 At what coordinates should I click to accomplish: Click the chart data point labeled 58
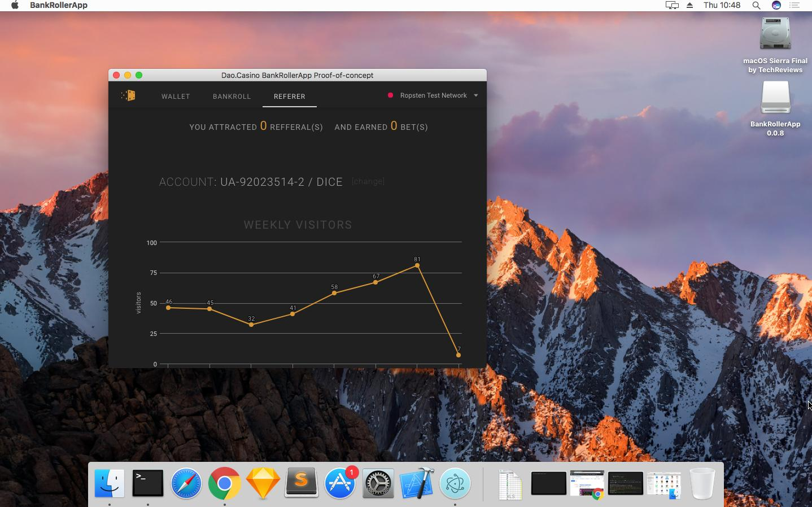point(334,293)
